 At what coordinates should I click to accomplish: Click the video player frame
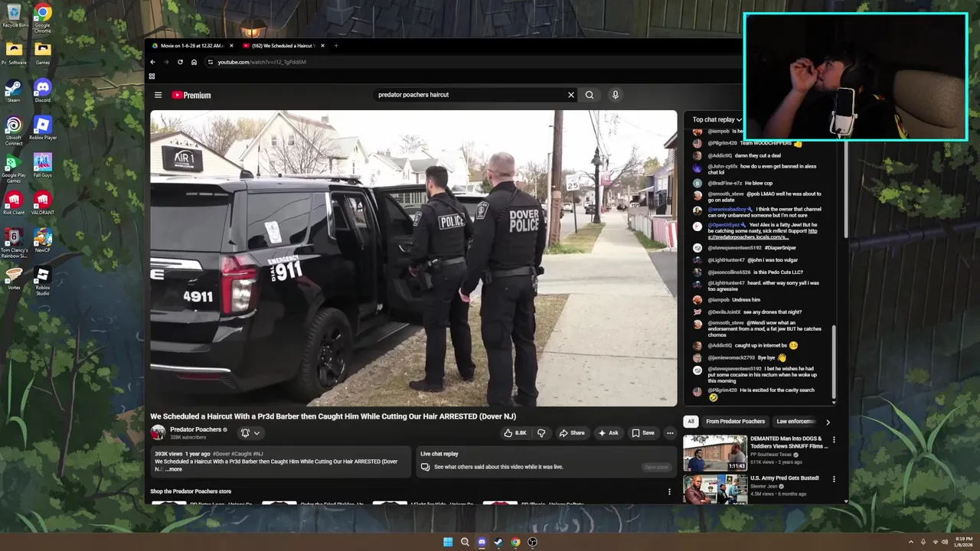point(413,259)
